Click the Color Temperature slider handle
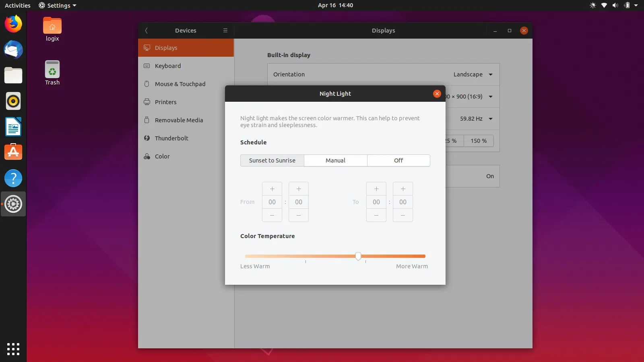The width and height of the screenshot is (644, 362). tap(358, 256)
